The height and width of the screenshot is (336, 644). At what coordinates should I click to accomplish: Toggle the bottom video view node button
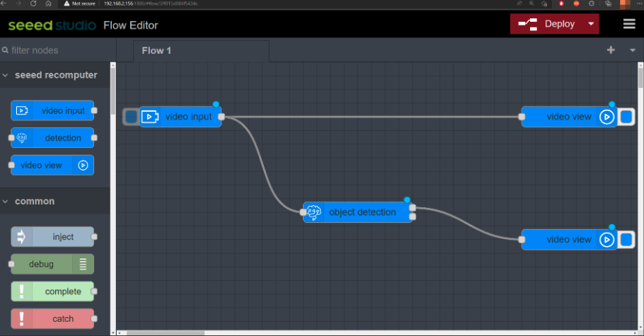coord(626,240)
